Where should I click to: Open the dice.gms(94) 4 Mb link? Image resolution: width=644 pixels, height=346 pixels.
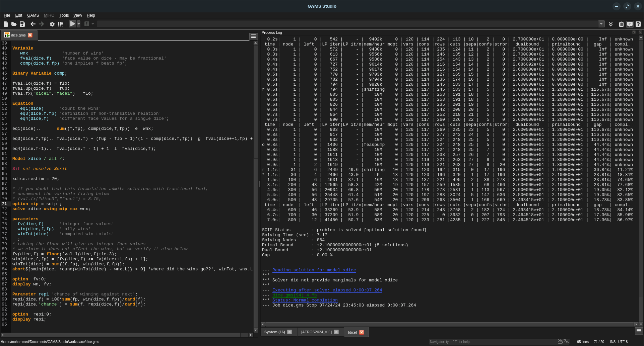point(295,295)
